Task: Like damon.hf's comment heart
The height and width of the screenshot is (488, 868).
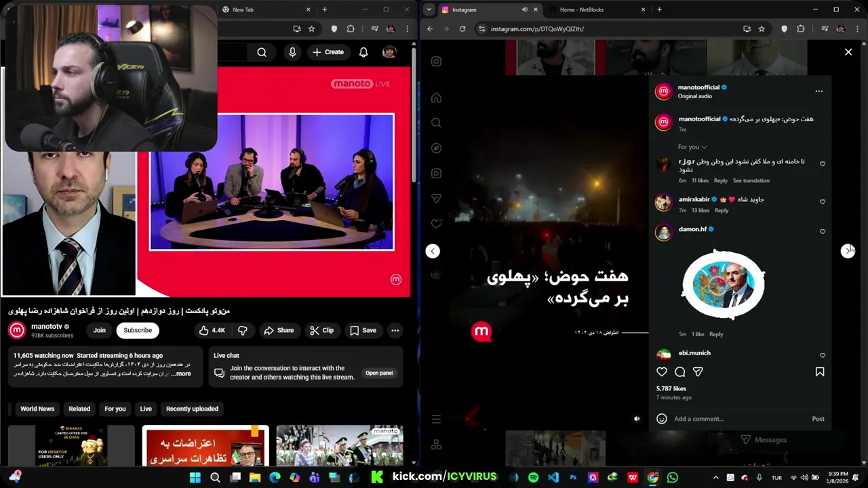Action: coord(823,231)
